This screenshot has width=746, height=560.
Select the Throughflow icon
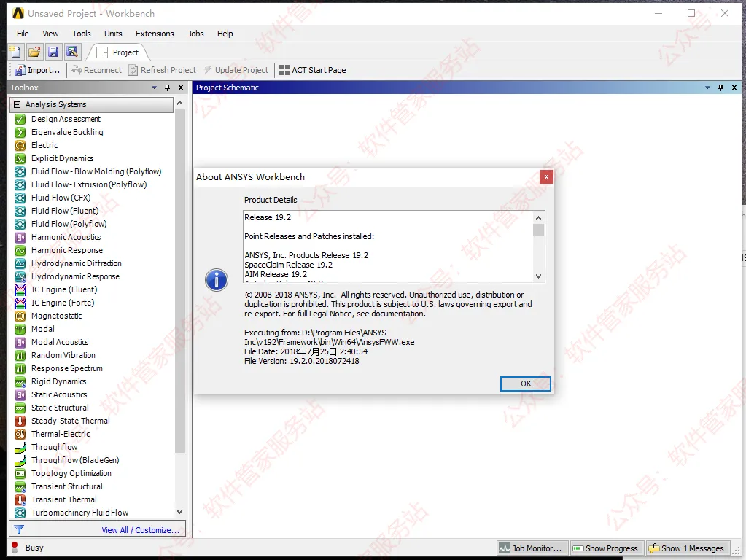(x=20, y=447)
